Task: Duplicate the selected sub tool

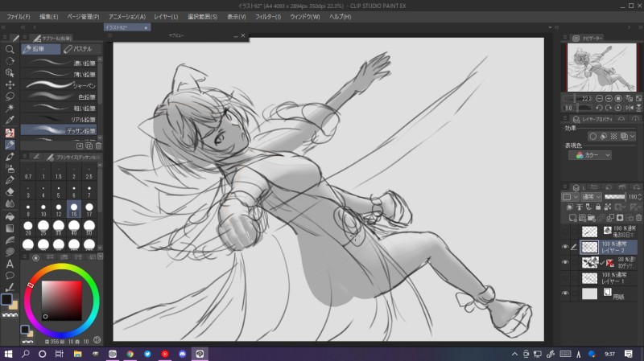Action: pos(89,146)
